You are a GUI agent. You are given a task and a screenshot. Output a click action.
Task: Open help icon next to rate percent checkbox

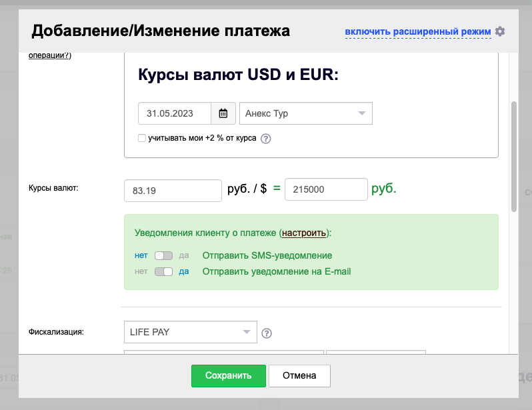[x=265, y=139]
